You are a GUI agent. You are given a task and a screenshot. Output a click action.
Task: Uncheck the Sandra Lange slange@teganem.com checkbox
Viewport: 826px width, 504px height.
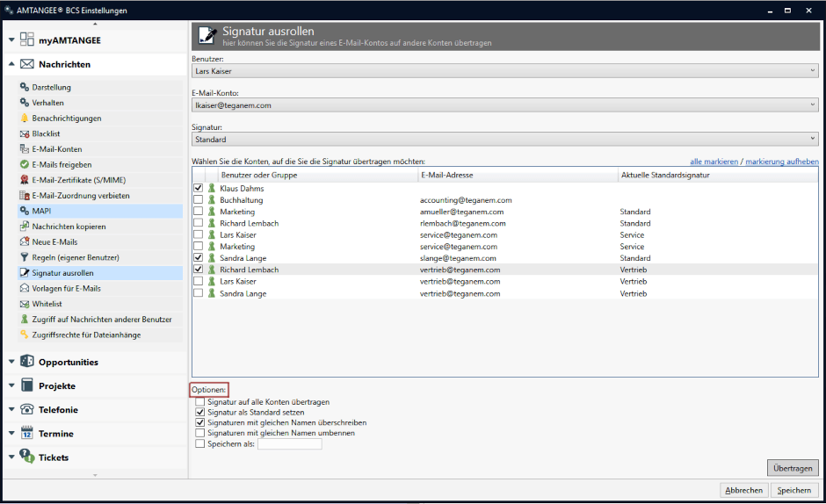[x=198, y=257]
